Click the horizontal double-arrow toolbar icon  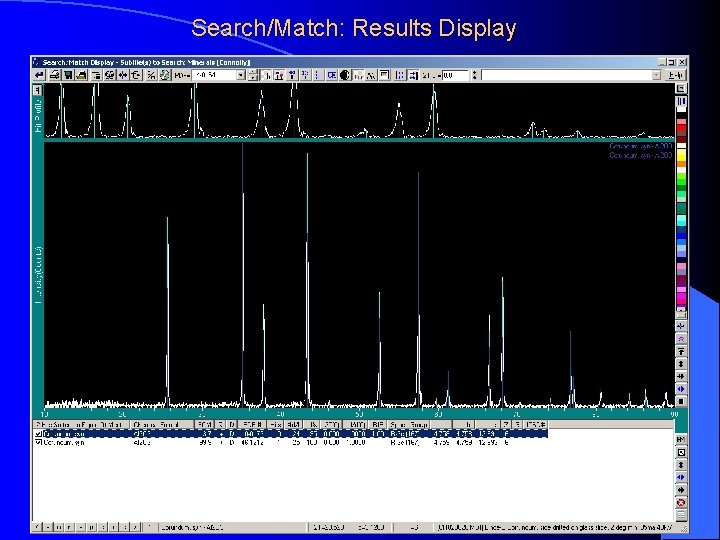123,75
